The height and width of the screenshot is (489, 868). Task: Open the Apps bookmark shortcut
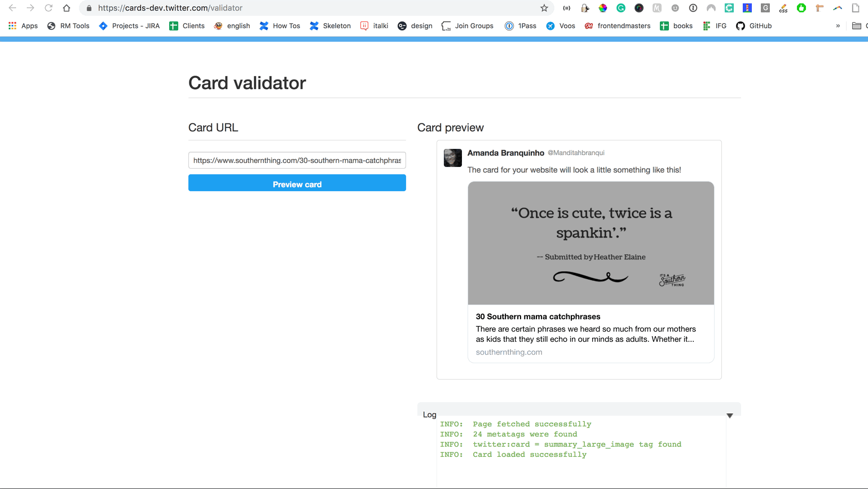[23, 26]
